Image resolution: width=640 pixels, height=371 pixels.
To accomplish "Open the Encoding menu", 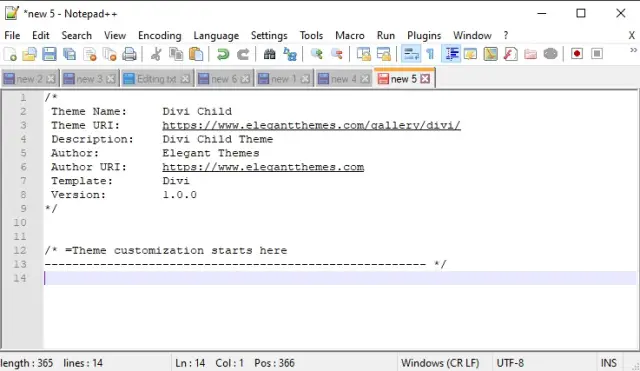I will (x=160, y=36).
